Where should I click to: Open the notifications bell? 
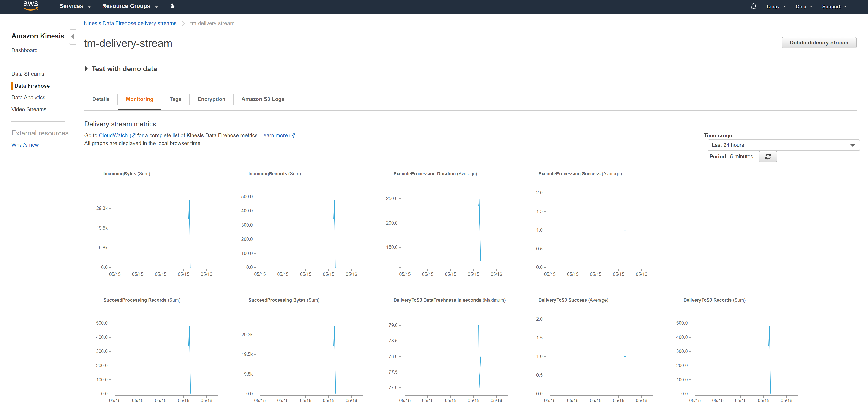pos(754,6)
